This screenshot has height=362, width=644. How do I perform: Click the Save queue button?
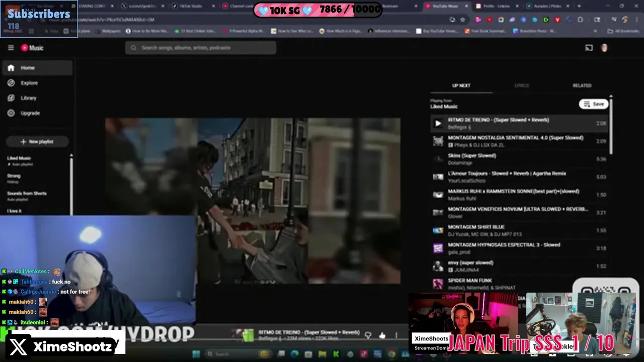(x=594, y=104)
